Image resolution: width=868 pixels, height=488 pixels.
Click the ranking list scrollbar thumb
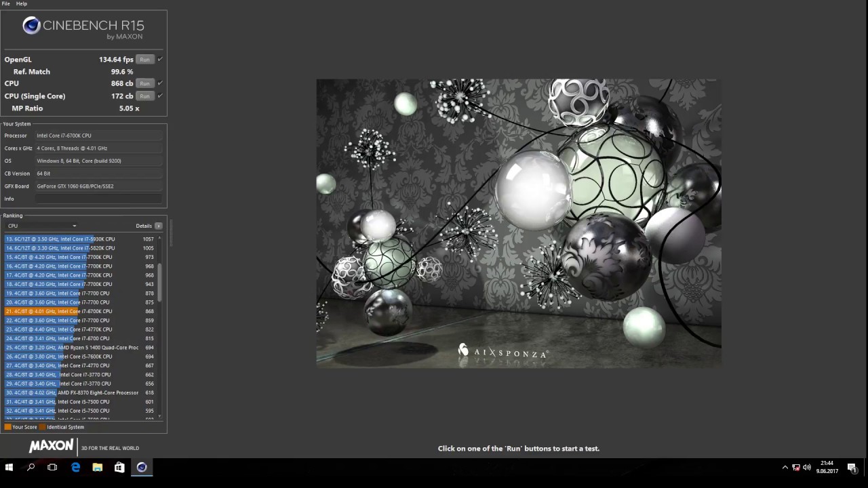tap(160, 281)
